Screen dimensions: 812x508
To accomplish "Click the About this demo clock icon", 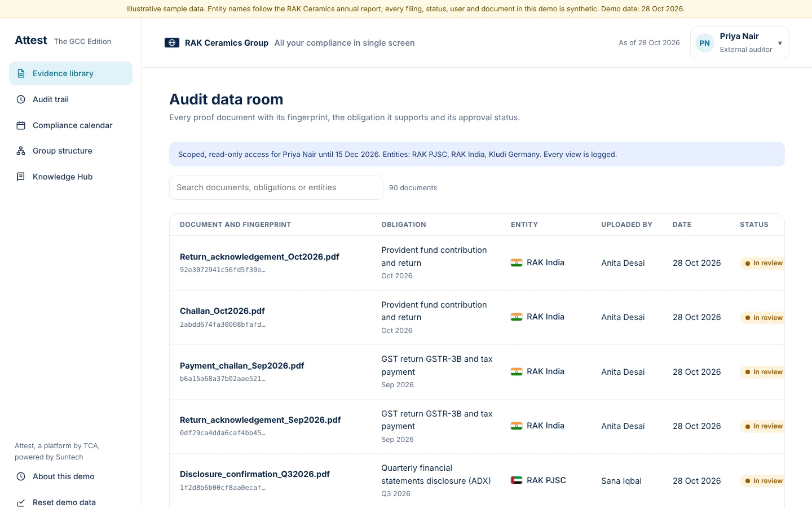I will [21, 476].
